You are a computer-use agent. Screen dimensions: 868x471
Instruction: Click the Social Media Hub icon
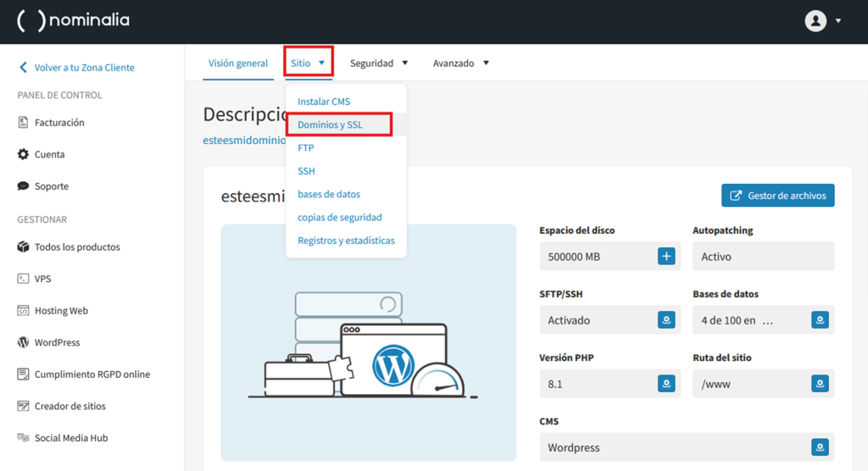23,438
